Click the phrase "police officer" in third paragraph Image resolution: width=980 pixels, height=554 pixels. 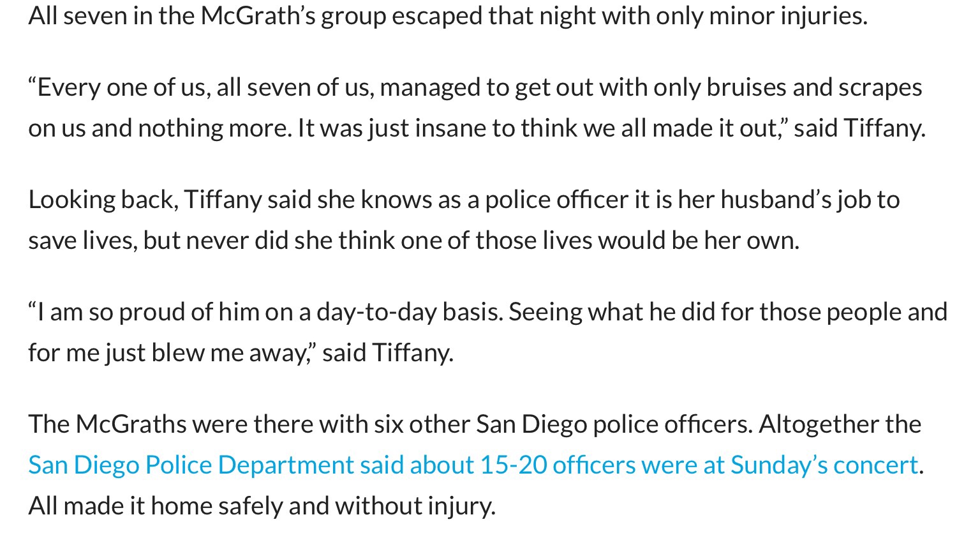[556, 200]
